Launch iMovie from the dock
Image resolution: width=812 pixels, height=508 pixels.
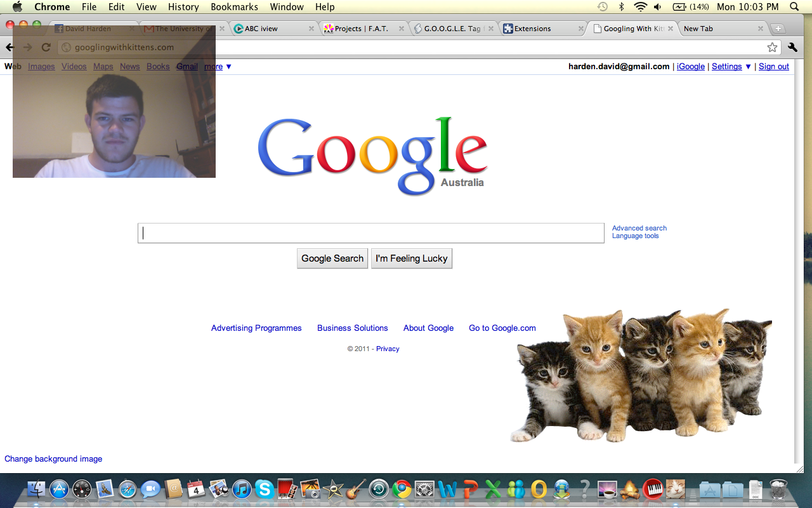(x=333, y=489)
